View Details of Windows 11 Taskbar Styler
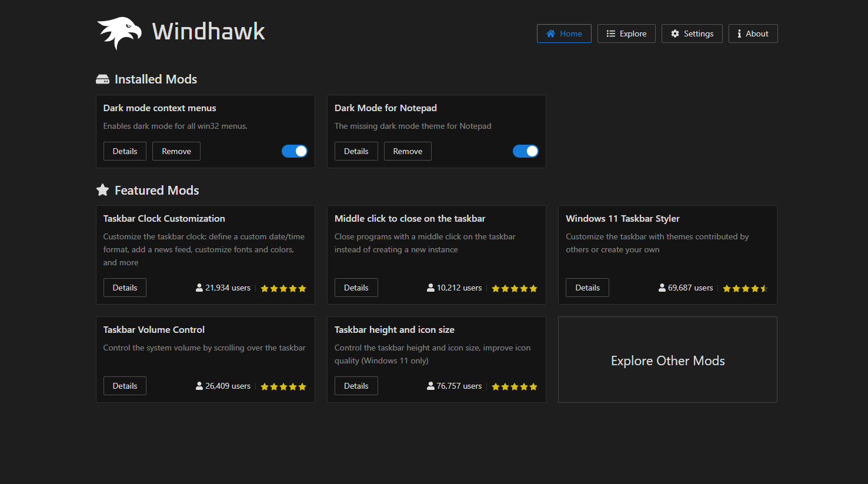868x484 pixels. pyautogui.click(x=587, y=288)
